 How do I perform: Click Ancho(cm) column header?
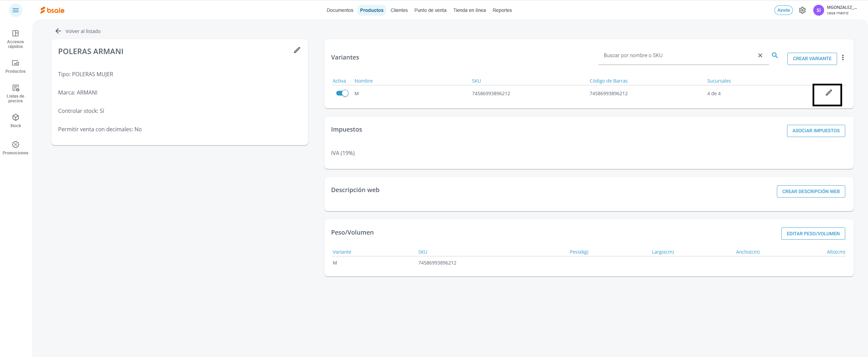pyautogui.click(x=748, y=252)
